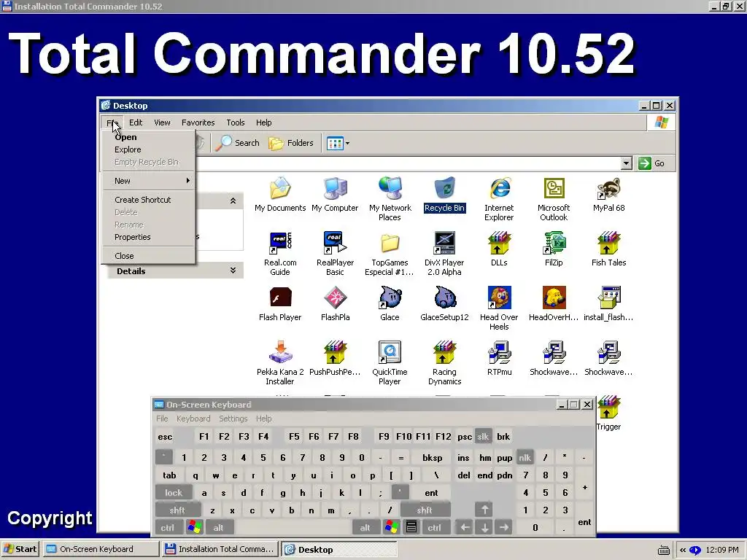This screenshot has width=747, height=560.
Task: Click the esc key on On-Screen Keyboard
Action: tap(165, 437)
